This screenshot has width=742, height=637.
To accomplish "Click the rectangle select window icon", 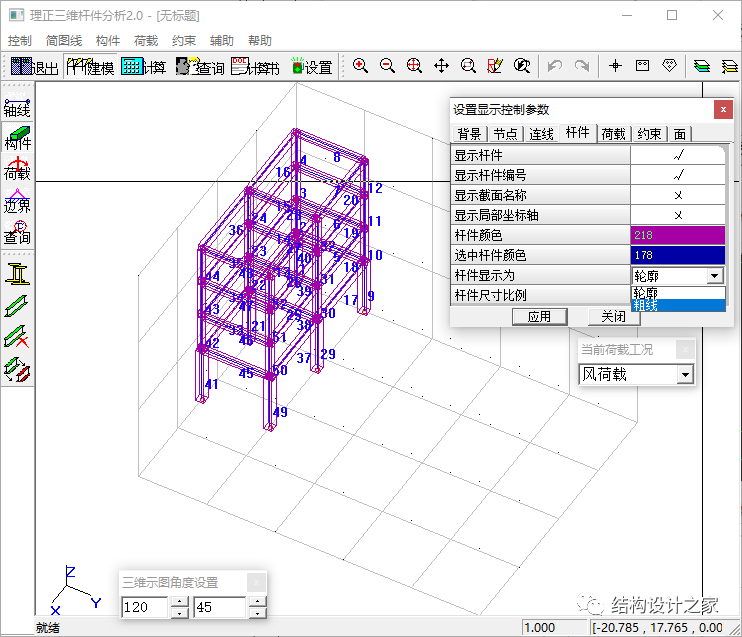I will (x=642, y=66).
